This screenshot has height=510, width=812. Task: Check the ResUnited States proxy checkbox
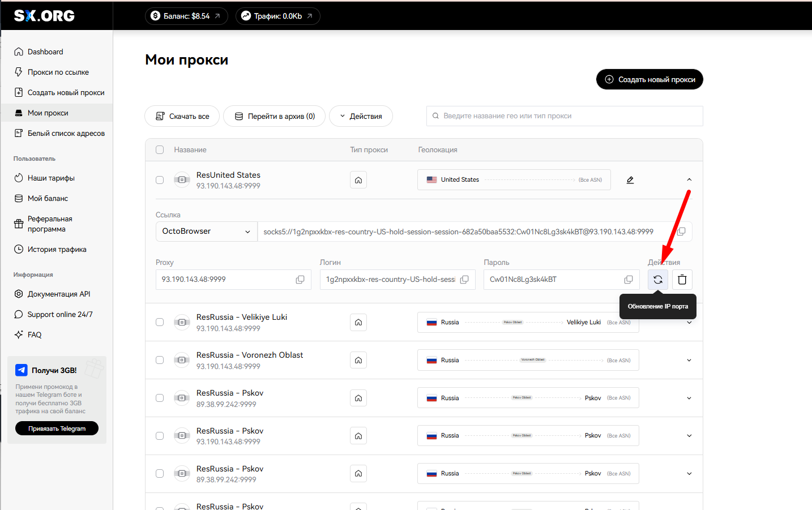tap(160, 180)
